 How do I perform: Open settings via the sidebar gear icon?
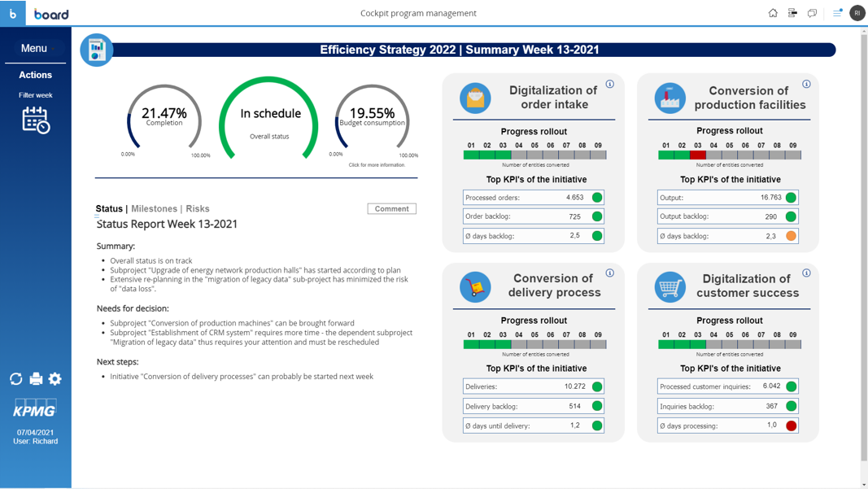(55, 379)
